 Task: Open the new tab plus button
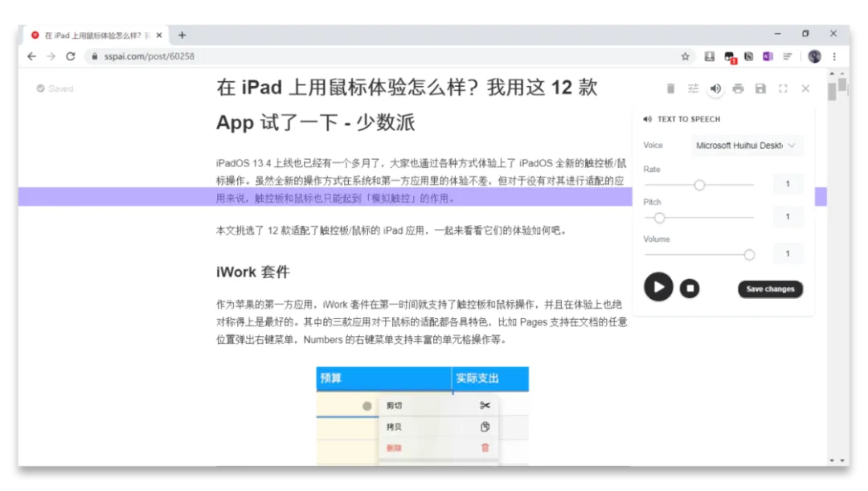coord(182,35)
